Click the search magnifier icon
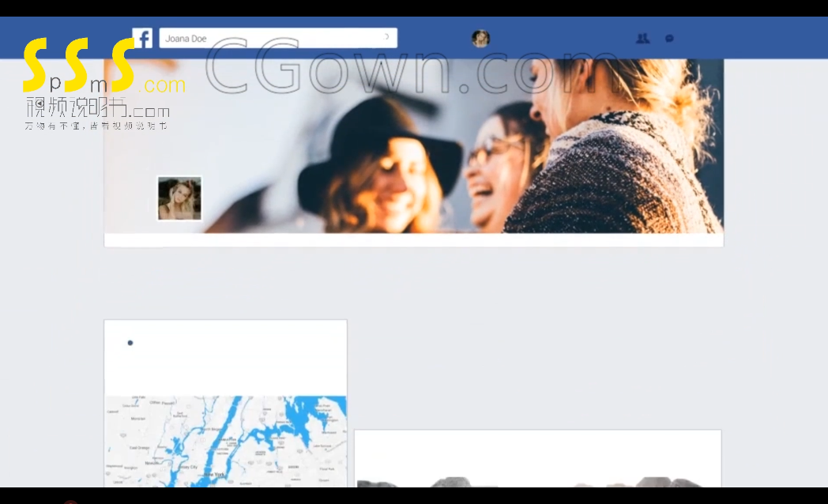 coord(386,37)
